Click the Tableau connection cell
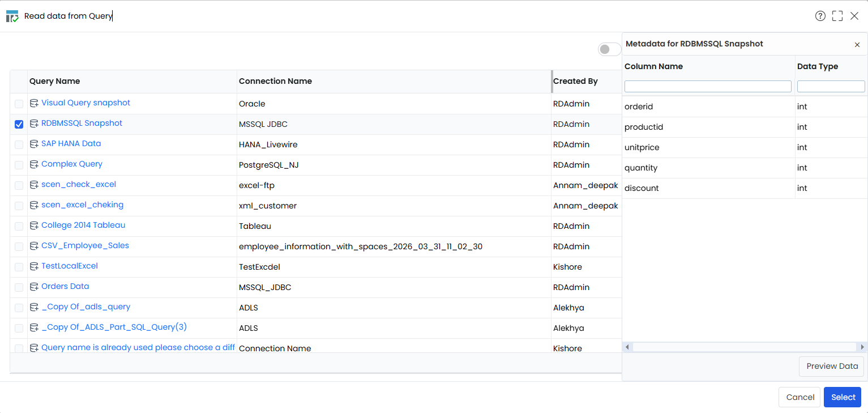The height and width of the screenshot is (413, 868). point(394,226)
